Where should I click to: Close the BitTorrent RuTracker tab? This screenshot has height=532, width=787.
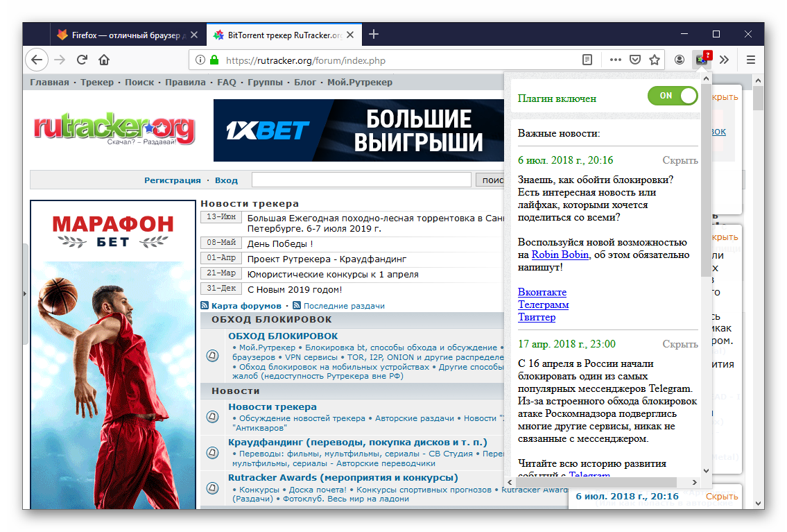pos(350,35)
